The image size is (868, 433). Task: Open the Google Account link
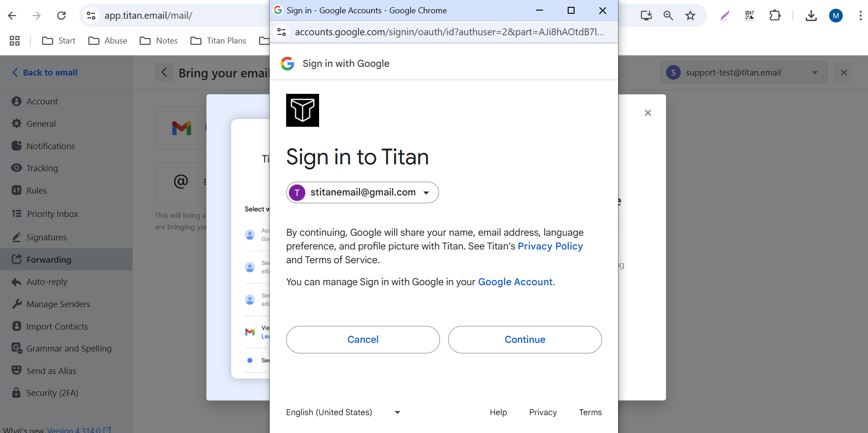click(515, 282)
